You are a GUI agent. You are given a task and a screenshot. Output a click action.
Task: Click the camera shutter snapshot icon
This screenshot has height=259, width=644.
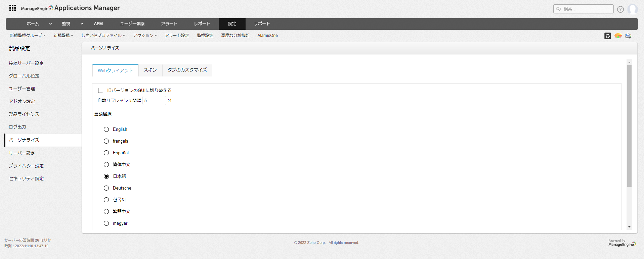[607, 36]
